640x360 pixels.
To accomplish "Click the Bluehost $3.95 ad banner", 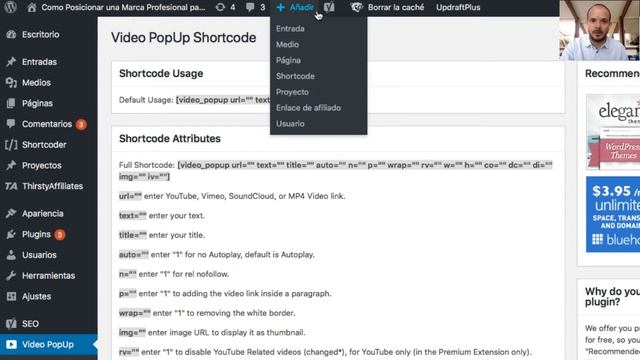I will coord(613,214).
